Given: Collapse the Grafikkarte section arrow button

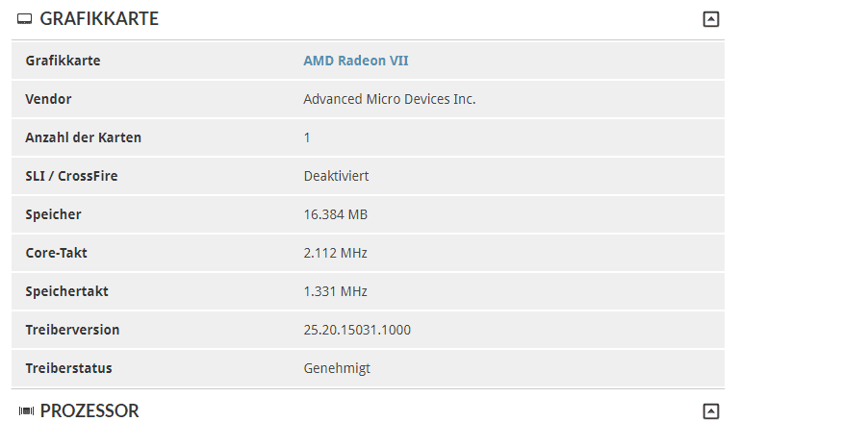Looking at the screenshot, I should [x=711, y=18].
